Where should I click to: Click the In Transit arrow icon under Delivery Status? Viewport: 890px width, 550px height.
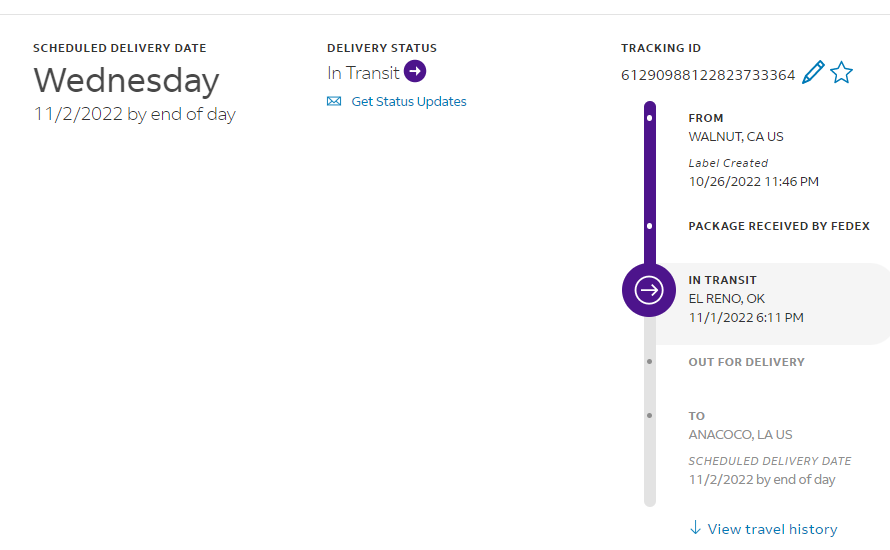pyautogui.click(x=415, y=72)
